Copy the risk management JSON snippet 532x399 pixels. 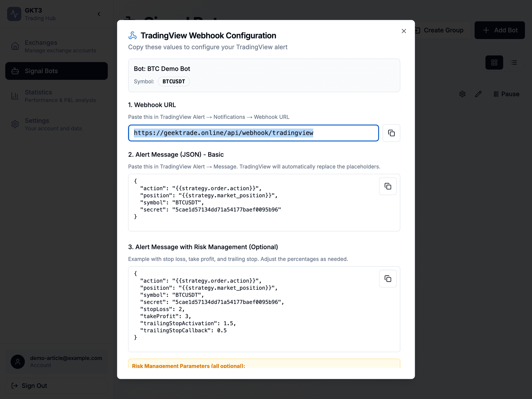tap(388, 278)
